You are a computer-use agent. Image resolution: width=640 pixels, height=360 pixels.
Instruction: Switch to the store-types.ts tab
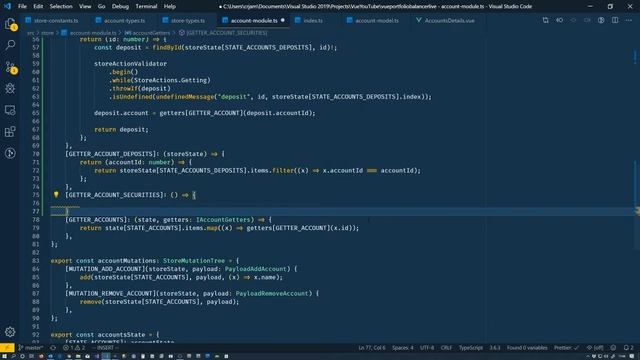click(x=184, y=20)
